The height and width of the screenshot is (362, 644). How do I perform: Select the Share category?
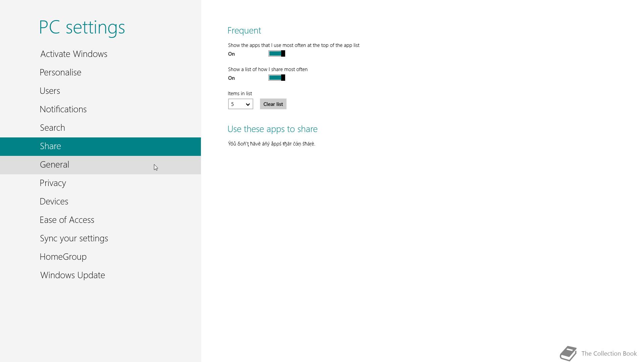(50, 146)
